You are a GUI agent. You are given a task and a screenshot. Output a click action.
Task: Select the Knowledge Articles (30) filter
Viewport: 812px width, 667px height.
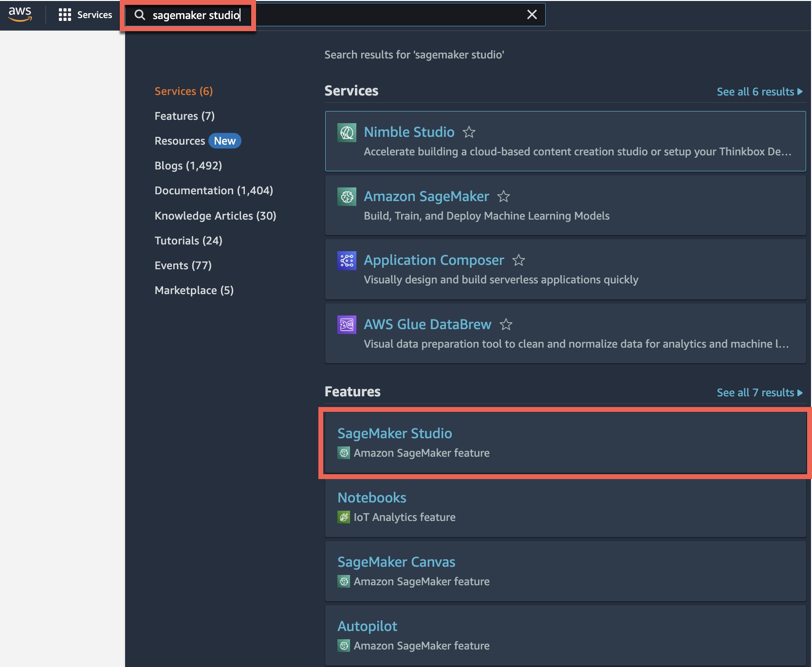(x=215, y=216)
